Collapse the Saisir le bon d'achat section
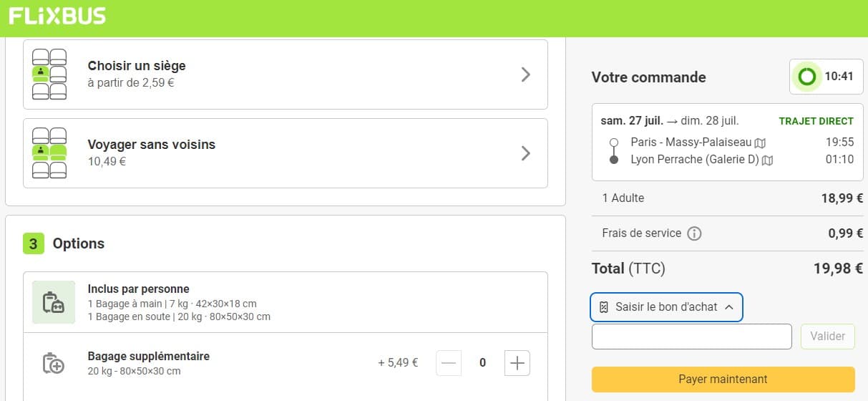The width and height of the screenshot is (868, 401). pyautogui.click(x=729, y=307)
